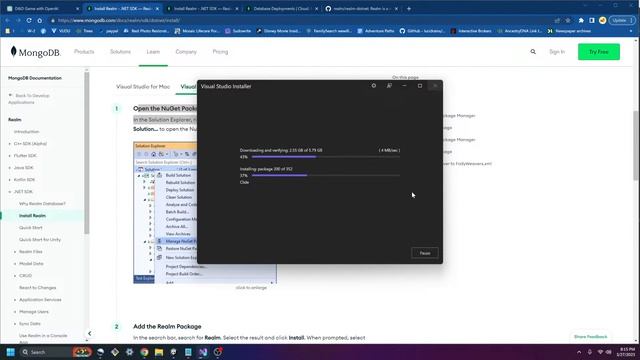Go back in browser history

[7, 20]
